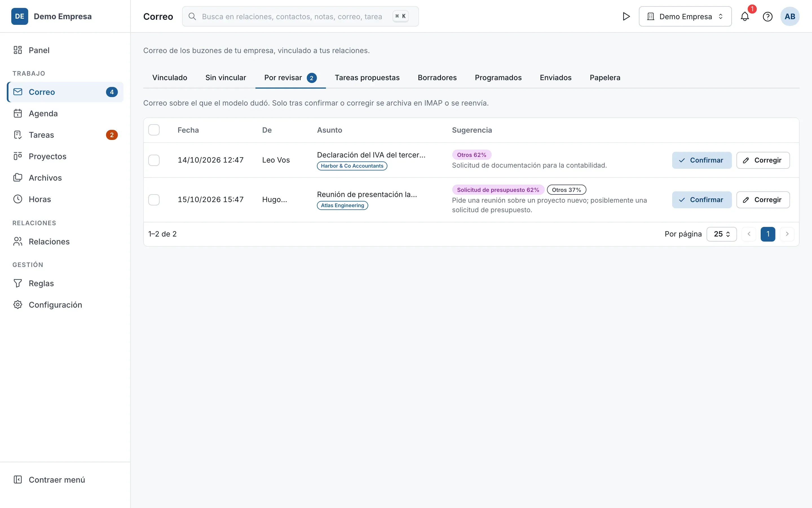Click the global search input field
This screenshot has height=508, width=812.
coord(300,16)
